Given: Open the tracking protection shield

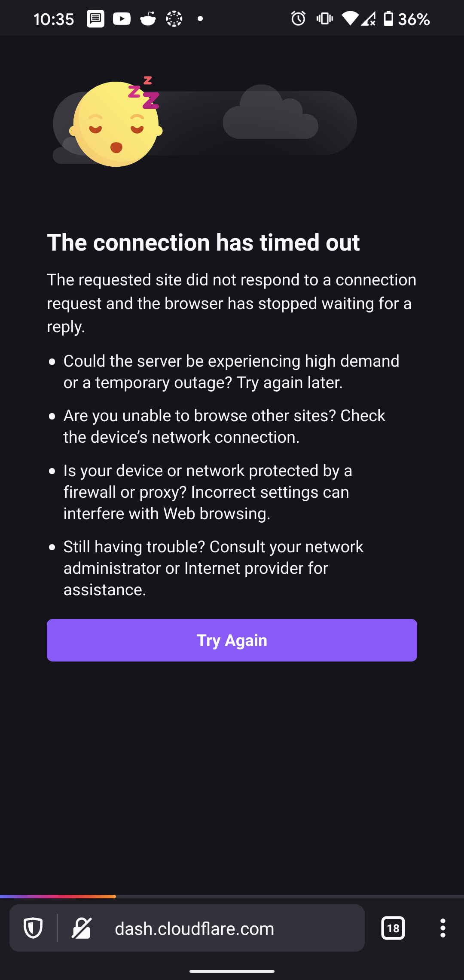Looking at the screenshot, I should (33, 928).
